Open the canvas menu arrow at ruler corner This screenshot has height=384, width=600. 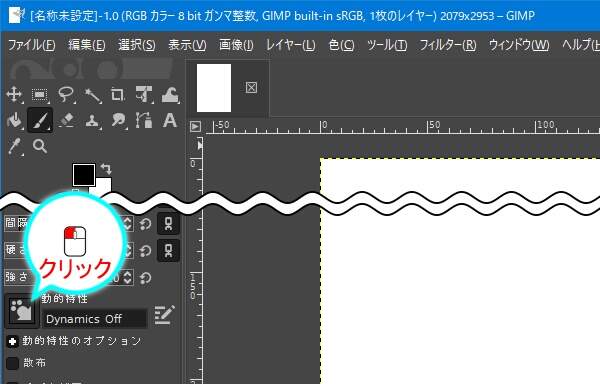(x=196, y=127)
